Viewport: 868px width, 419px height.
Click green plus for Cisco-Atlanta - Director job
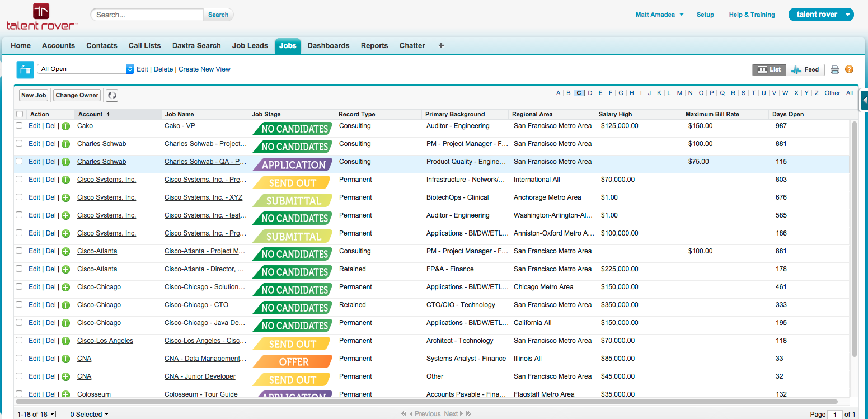point(65,270)
